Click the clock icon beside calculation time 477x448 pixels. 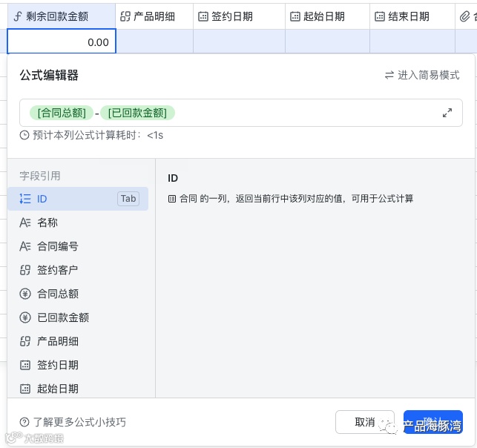(x=24, y=135)
